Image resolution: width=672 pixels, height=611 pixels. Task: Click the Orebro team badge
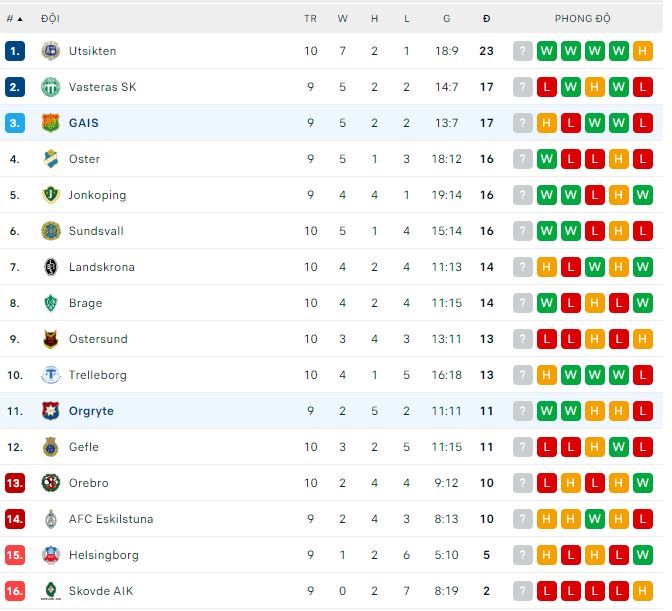click(51, 483)
